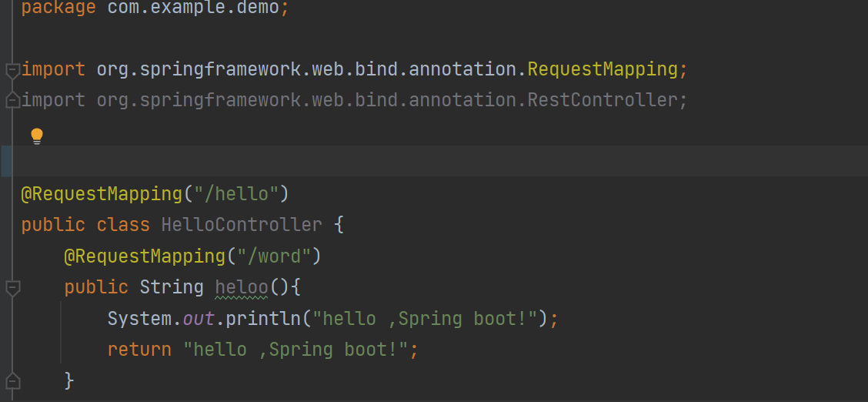Click the RequestMapping class name in first import
868x402 pixels.
click(603, 70)
